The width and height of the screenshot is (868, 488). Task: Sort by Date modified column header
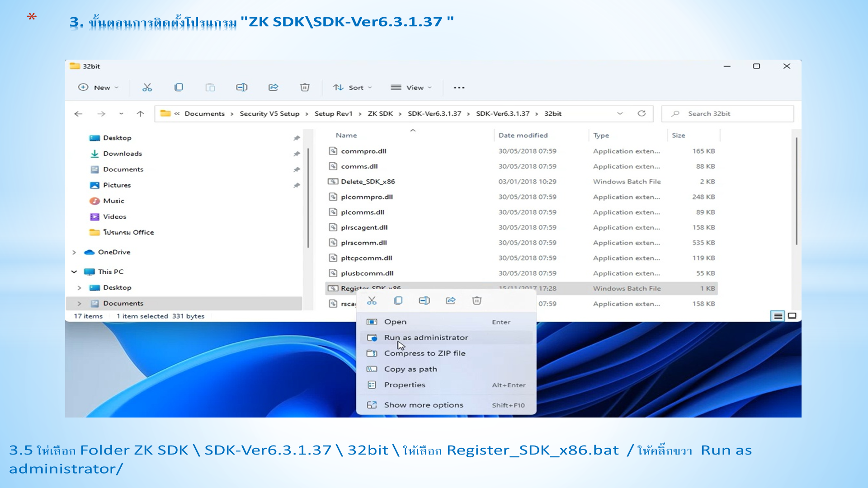click(523, 136)
